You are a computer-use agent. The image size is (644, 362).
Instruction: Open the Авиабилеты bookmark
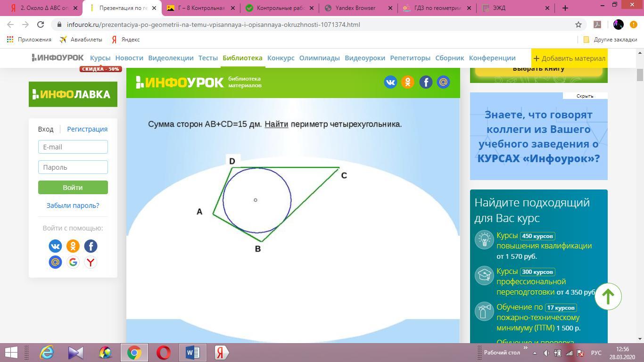[x=81, y=40]
